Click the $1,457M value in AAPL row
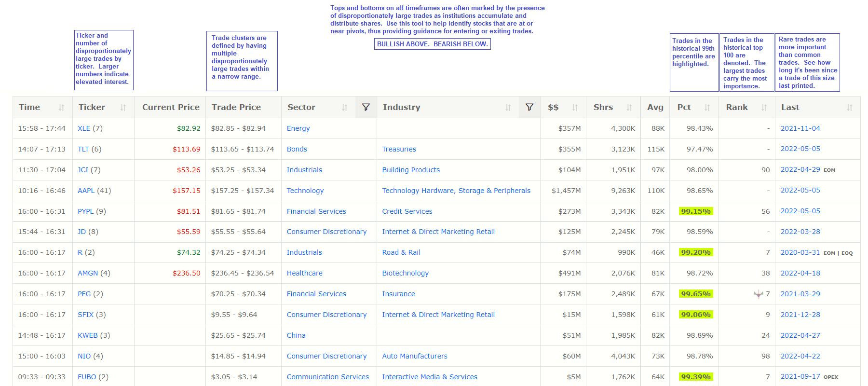Image resolution: width=868 pixels, height=386 pixels. 566,191
